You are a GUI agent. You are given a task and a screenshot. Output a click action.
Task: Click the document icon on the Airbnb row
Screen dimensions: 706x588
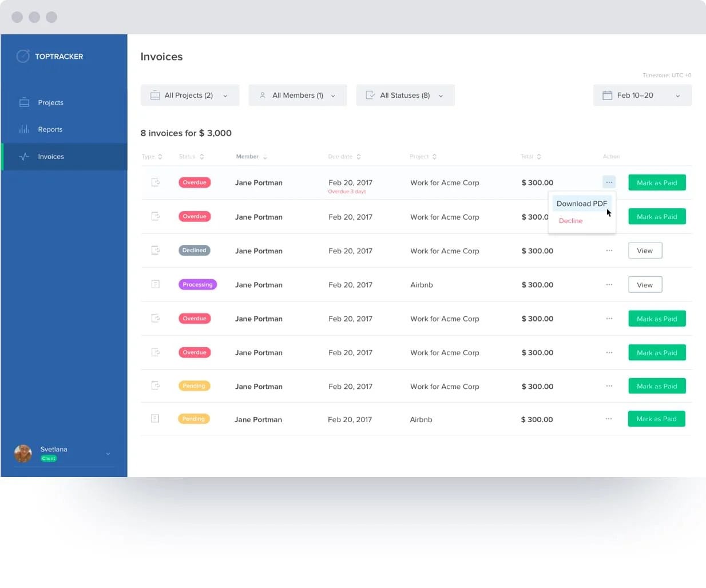[x=155, y=284]
